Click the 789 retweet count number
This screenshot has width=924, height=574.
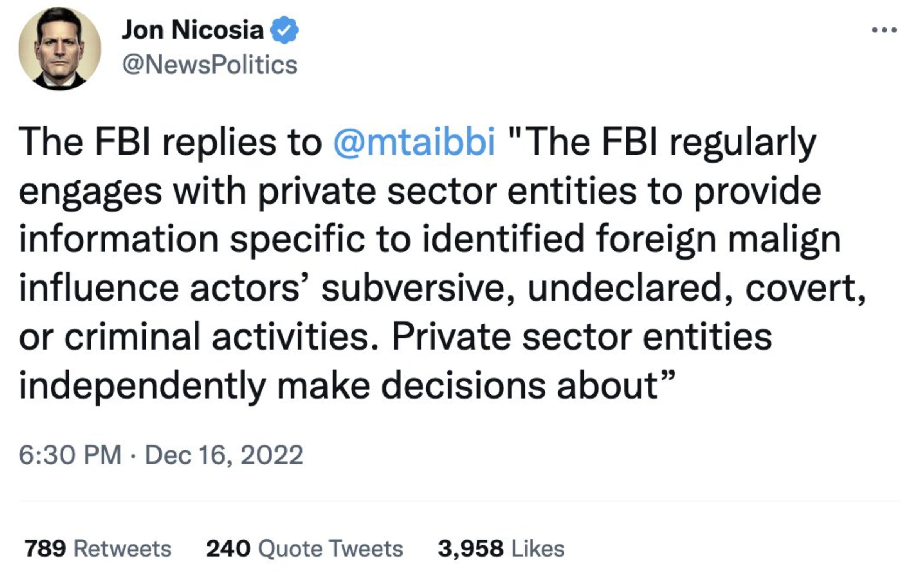[45, 549]
